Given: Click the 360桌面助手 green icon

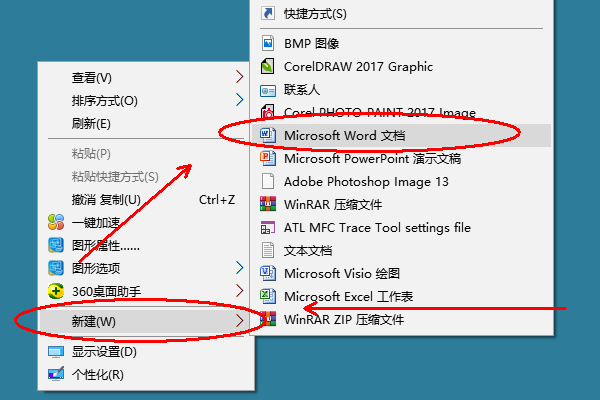Looking at the screenshot, I should pyautogui.click(x=56, y=291).
